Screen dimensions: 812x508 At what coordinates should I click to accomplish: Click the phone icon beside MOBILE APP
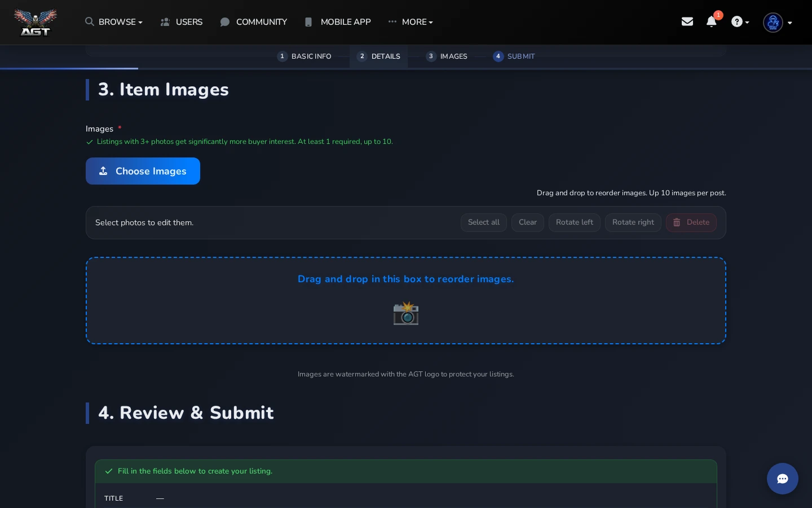click(x=308, y=22)
